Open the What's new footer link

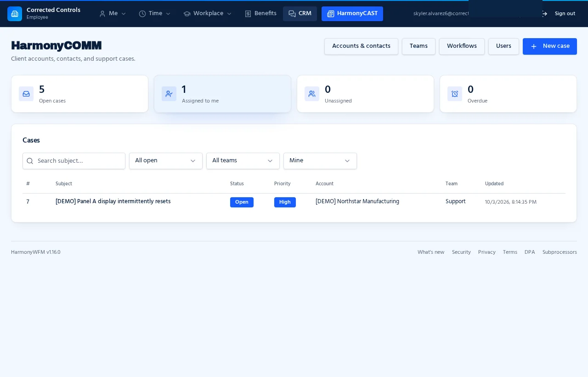coord(431,252)
